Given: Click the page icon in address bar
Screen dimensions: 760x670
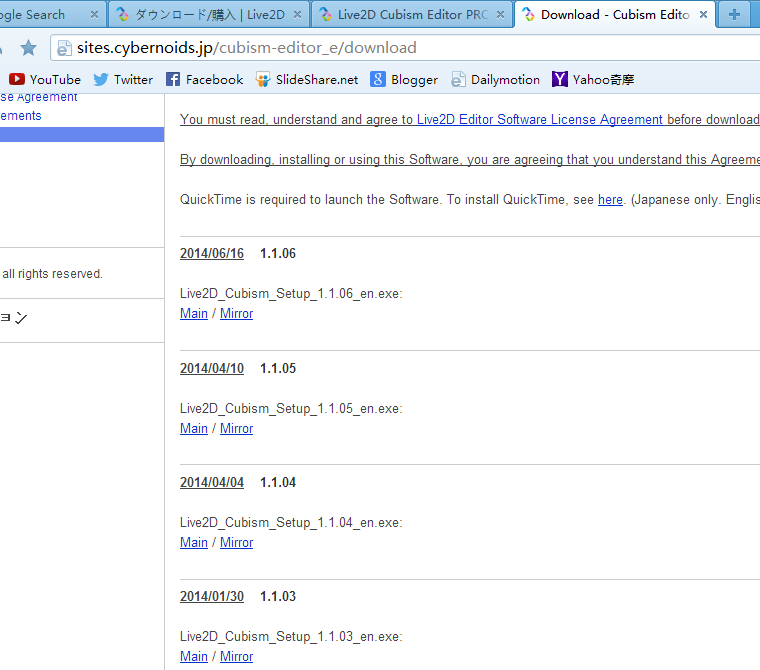Looking at the screenshot, I should click(x=64, y=48).
